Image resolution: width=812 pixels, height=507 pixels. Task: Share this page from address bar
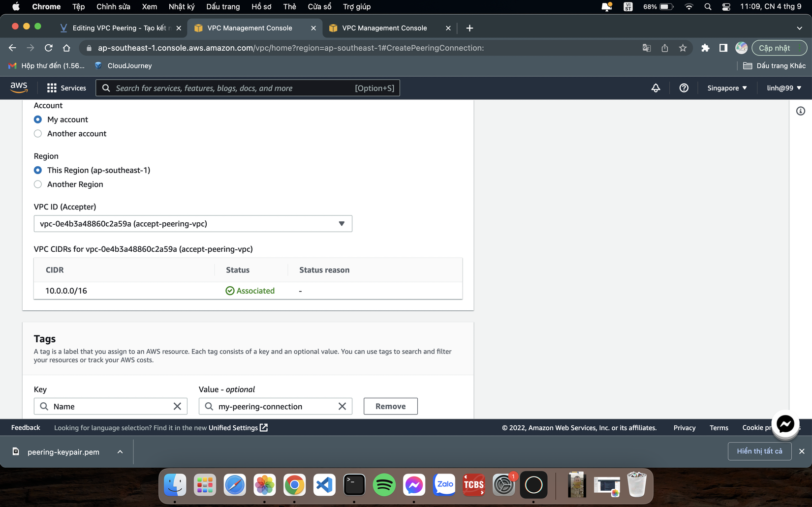coord(665,48)
